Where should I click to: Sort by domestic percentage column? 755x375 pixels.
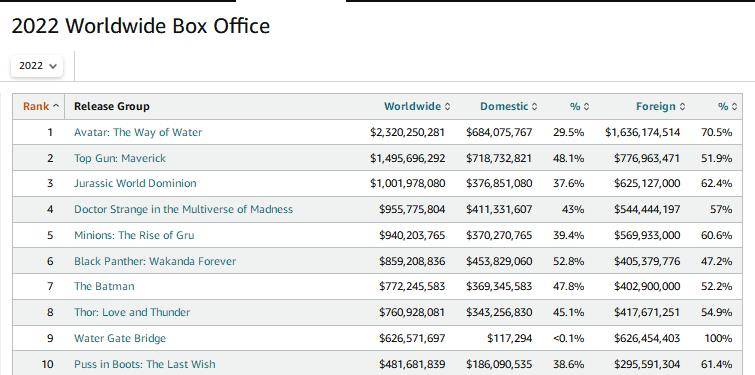[579, 106]
